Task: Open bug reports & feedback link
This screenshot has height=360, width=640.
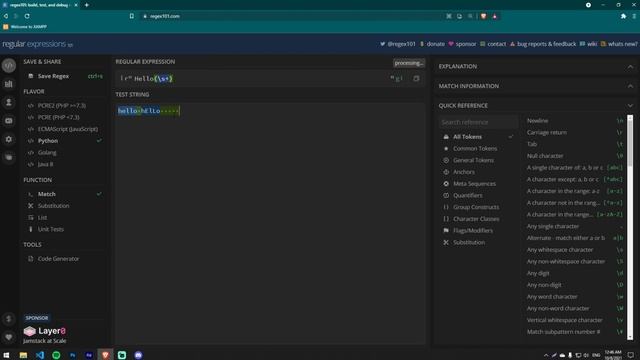Action: click(543, 44)
